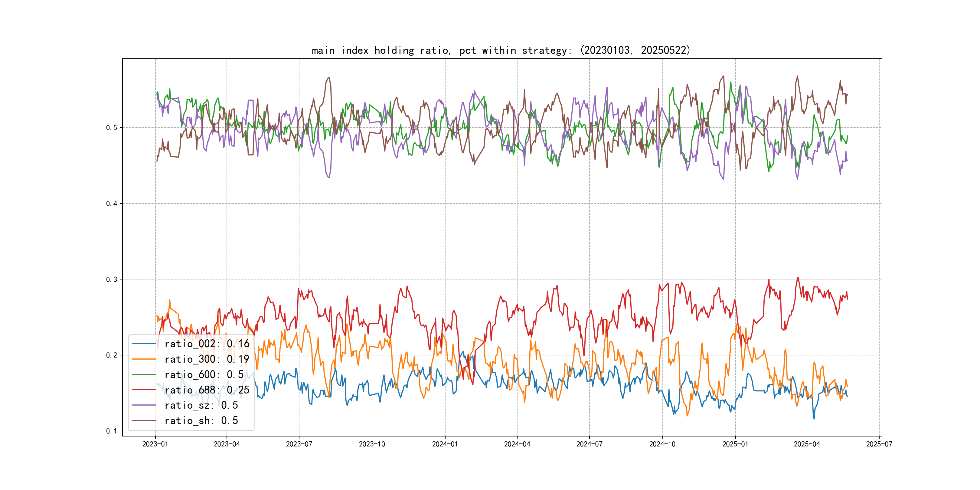The height and width of the screenshot is (490, 980).
Task: Click the orange ratio_300 legend line swatch
Action: pyautogui.click(x=144, y=359)
